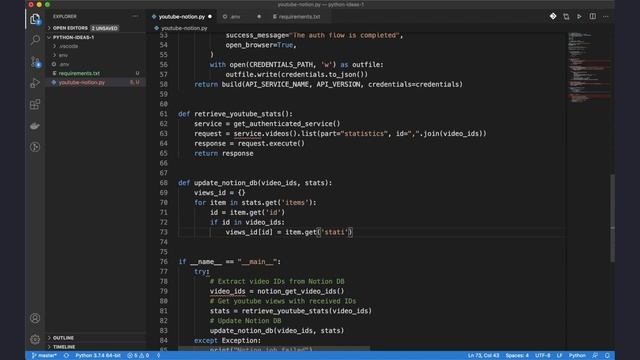Screen dimensions: 640x360
Task: Click the 'try:' keyword on line 77
Action: [202, 271]
